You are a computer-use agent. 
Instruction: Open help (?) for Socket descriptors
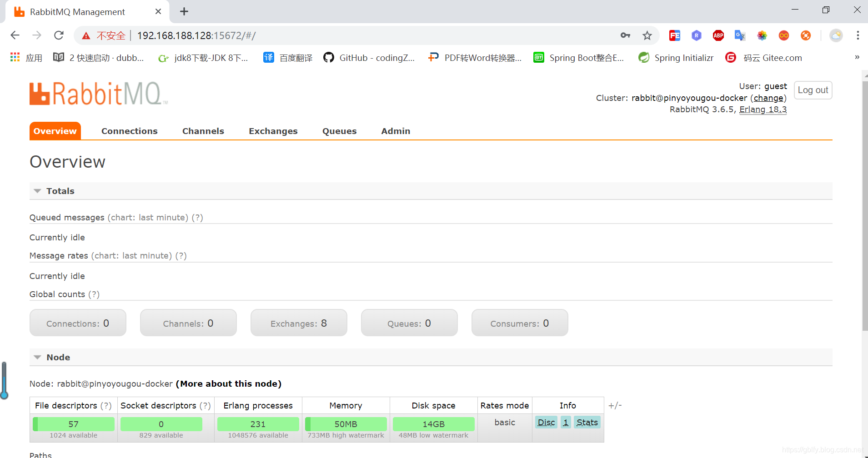[x=205, y=406]
